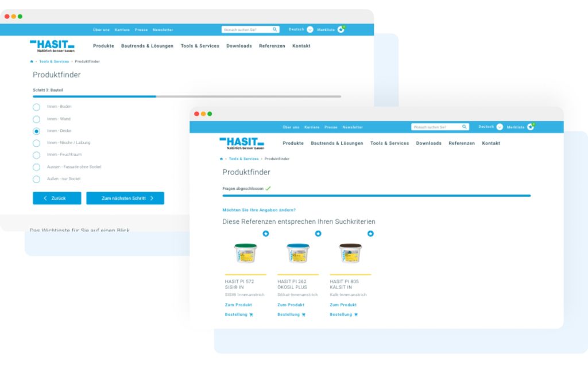Screen dimensions: 588x366
Task: Go to Downloads in the results window
Action: click(428, 143)
